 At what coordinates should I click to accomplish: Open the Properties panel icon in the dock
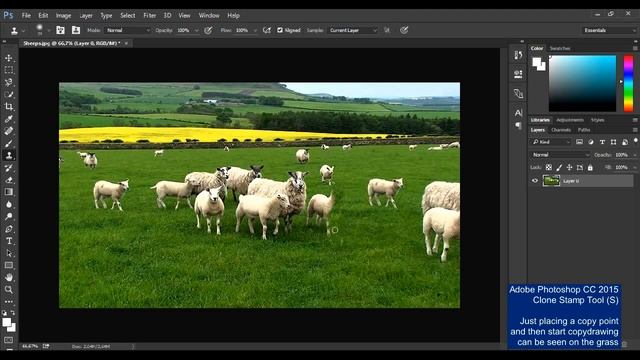tap(518, 74)
